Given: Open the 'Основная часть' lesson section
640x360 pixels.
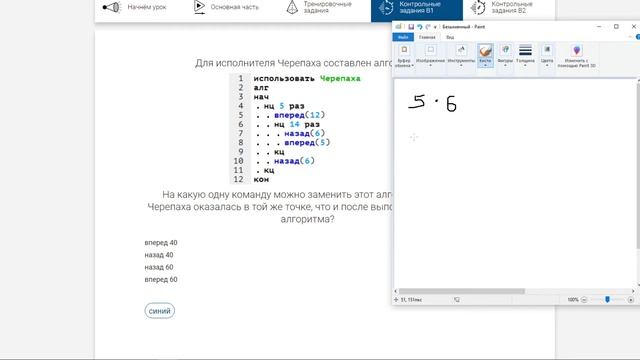Looking at the screenshot, I should point(227,7).
